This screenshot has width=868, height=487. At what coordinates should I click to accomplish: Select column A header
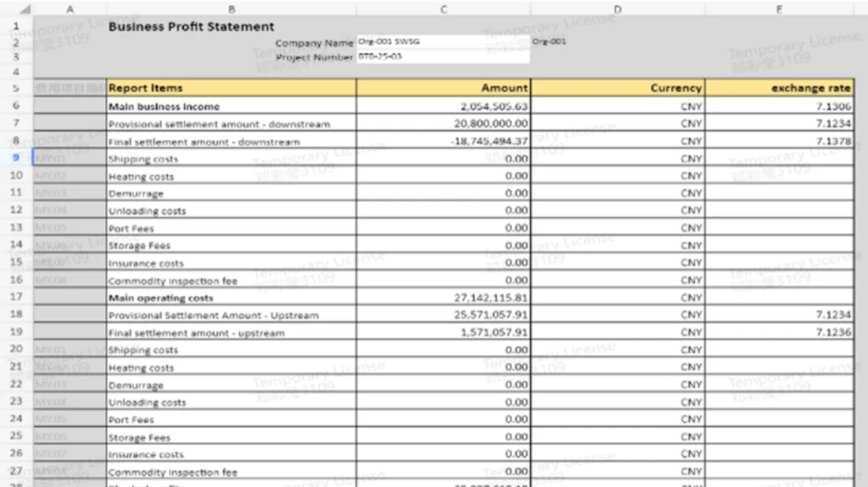tap(69, 9)
